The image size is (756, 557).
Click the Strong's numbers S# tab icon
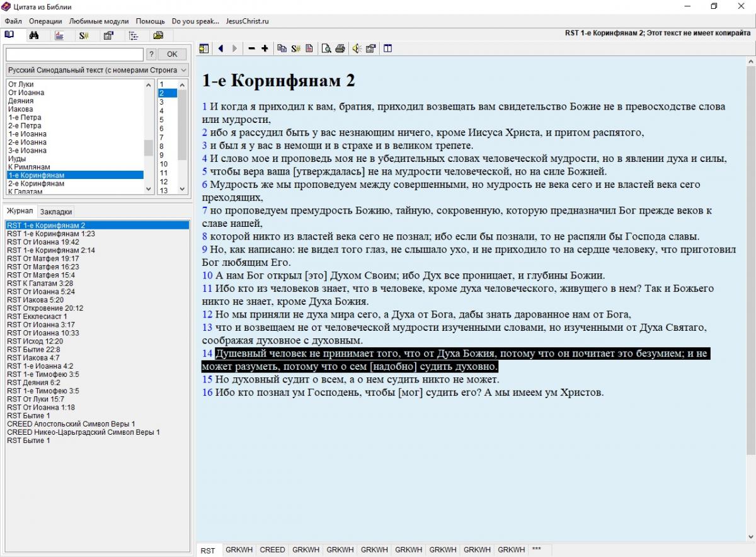pos(84,35)
